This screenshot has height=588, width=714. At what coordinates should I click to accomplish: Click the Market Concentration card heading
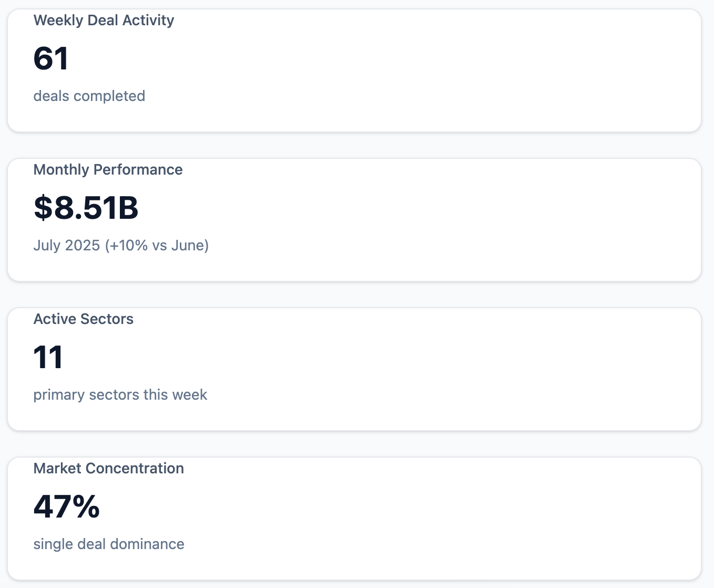(108, 469)
